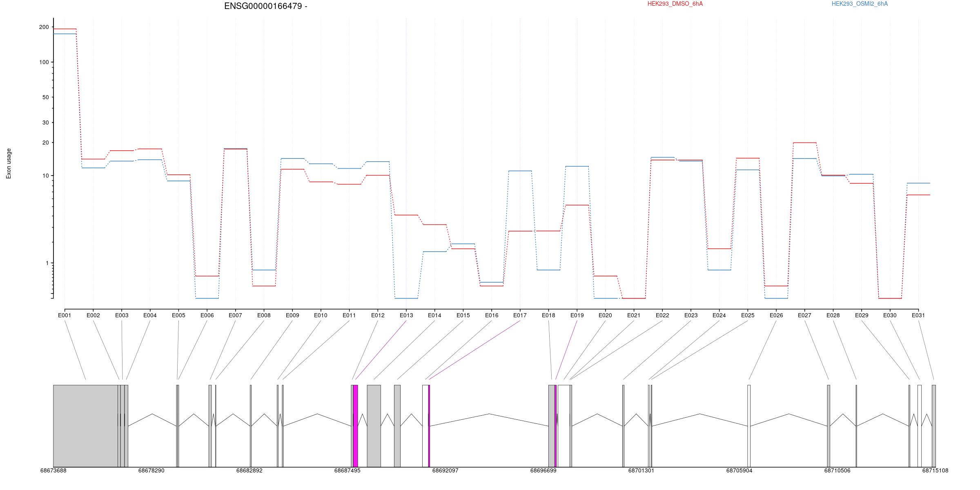Click exon label E013

(406, 315)
